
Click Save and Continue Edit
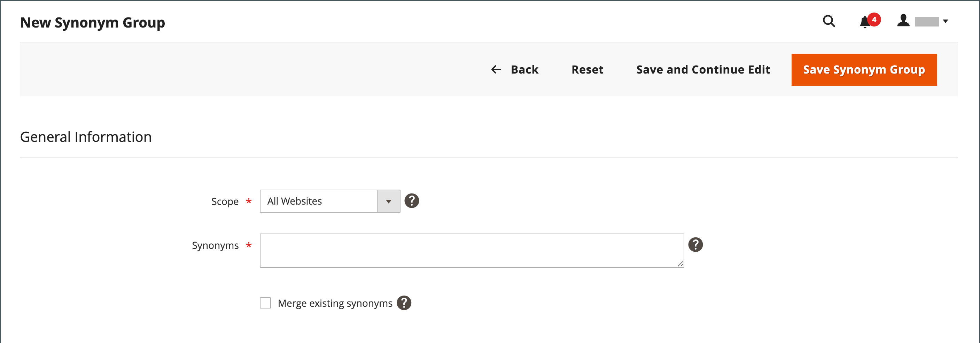tap(703, 70)
